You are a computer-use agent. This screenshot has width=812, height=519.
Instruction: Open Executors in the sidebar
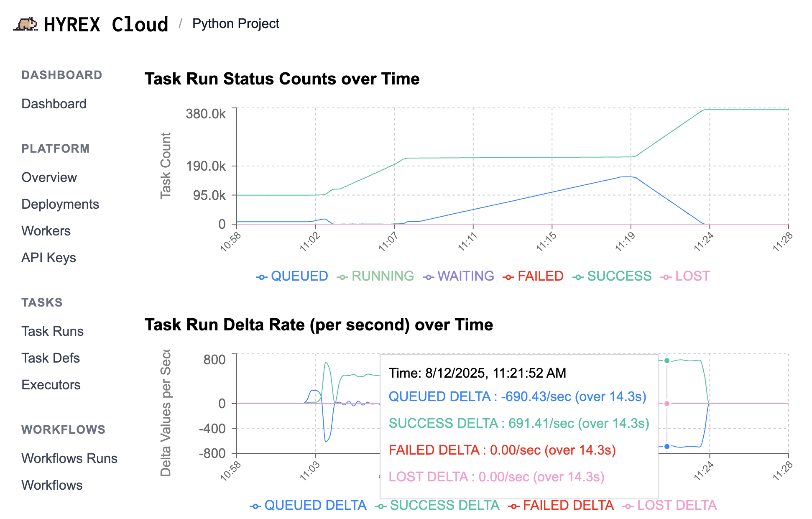[51, 385]
